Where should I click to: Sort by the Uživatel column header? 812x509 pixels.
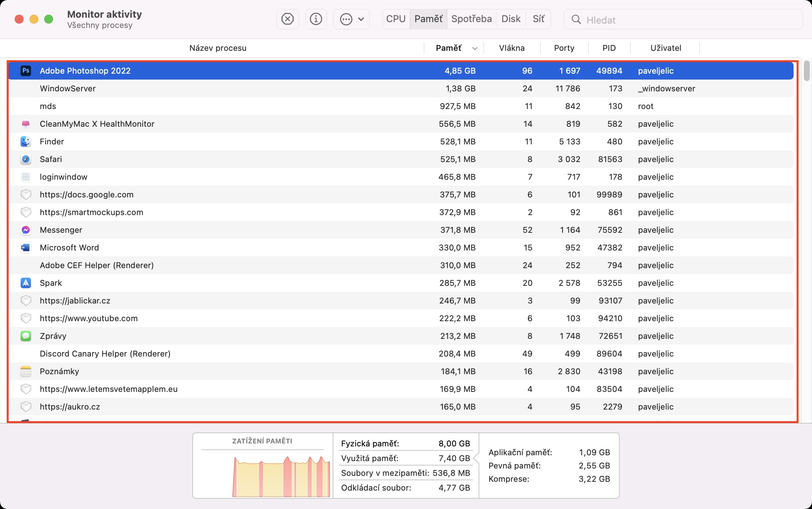click(x=665, y=48)
